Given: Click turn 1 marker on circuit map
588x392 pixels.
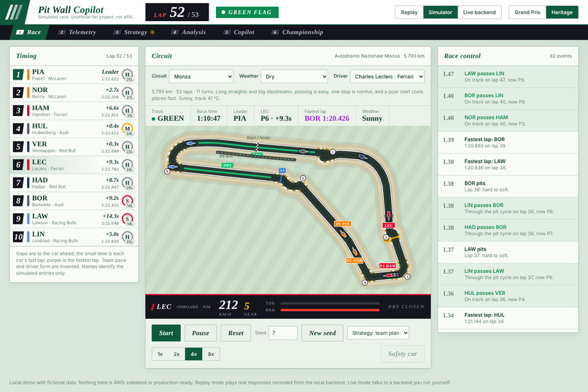Looking at the screenshot, I should point(333,152).
